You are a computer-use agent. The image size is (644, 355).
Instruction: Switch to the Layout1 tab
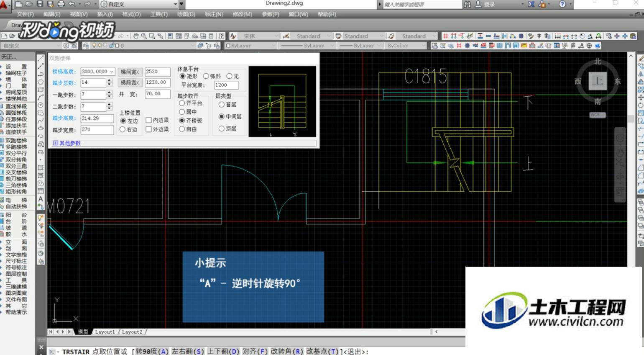[x=105, y=332]
